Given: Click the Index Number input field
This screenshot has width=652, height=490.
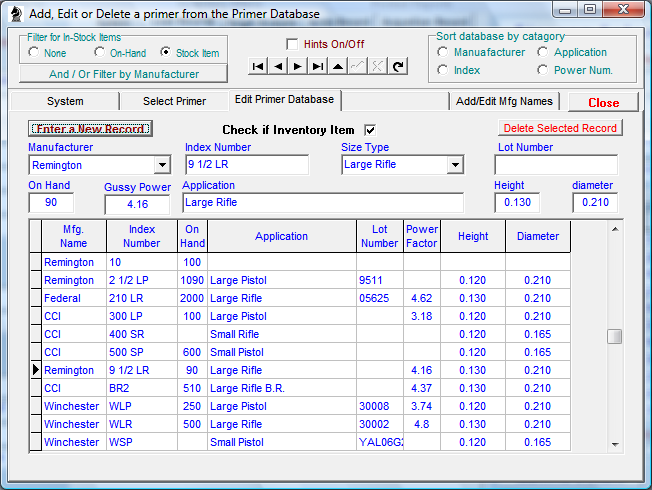Looking at the screenshot, I should pyautogui.click(x=247, y=164).
